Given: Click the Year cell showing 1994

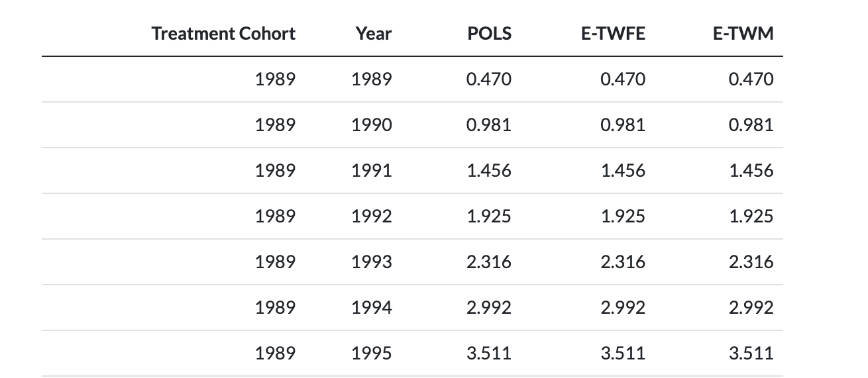Looking at the screenshot, I should point(372,308).
